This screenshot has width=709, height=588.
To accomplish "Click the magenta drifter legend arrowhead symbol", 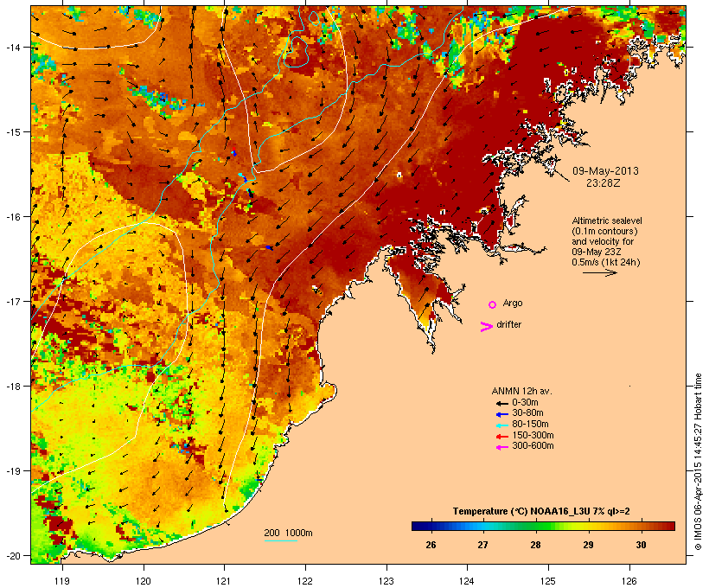I will point(486,327).
